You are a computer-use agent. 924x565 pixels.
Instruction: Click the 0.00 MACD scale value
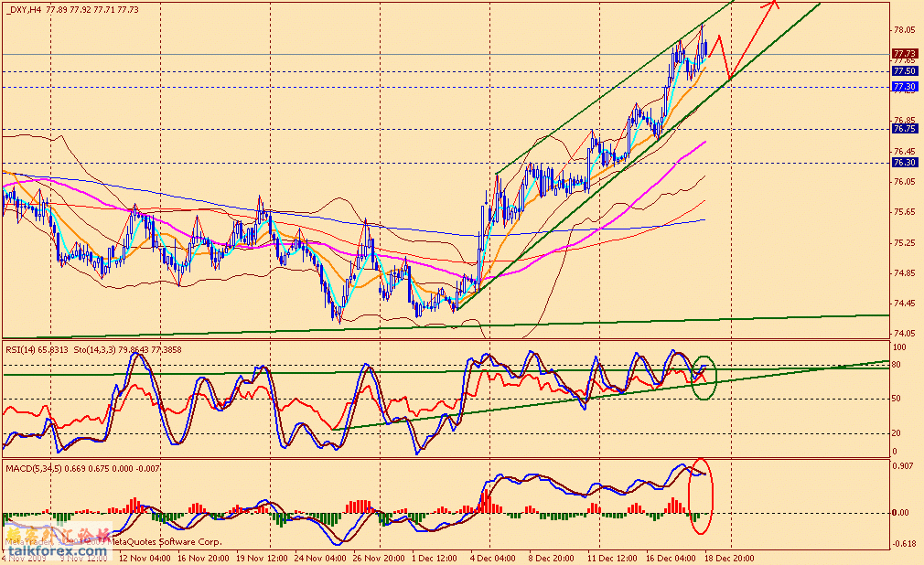[x=901, y=513]
